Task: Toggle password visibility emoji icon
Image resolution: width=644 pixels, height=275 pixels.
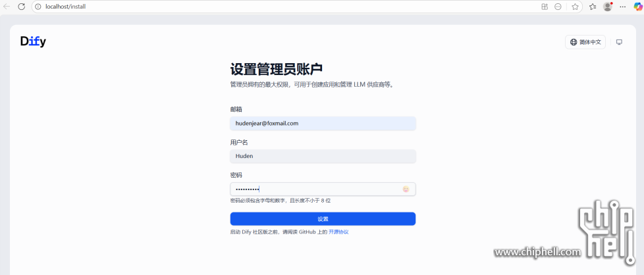Action: (x=406, y=189)
